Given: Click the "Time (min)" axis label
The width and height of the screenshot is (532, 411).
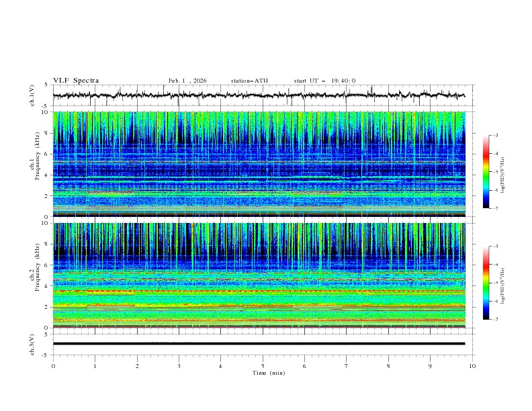Looking at the screenshot, I should [269, 373].
